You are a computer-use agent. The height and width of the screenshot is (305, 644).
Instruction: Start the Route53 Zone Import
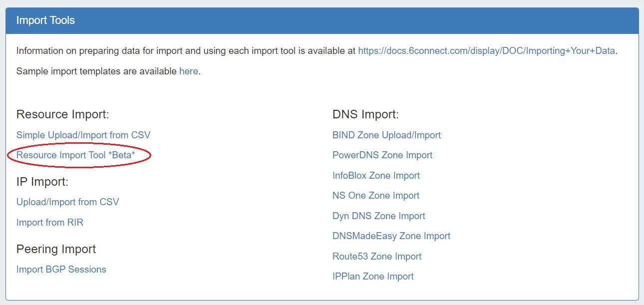(x=377, y=257)
